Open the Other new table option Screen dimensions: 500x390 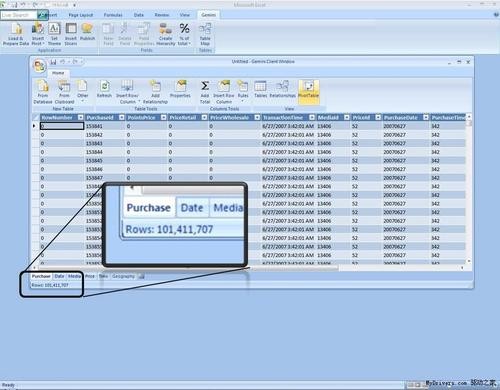click(x=83, y=91)
